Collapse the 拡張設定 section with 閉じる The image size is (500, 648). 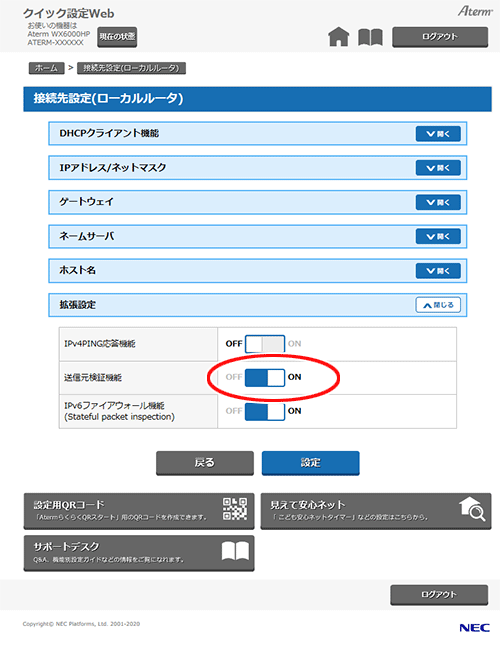click(x=438, y=305)
